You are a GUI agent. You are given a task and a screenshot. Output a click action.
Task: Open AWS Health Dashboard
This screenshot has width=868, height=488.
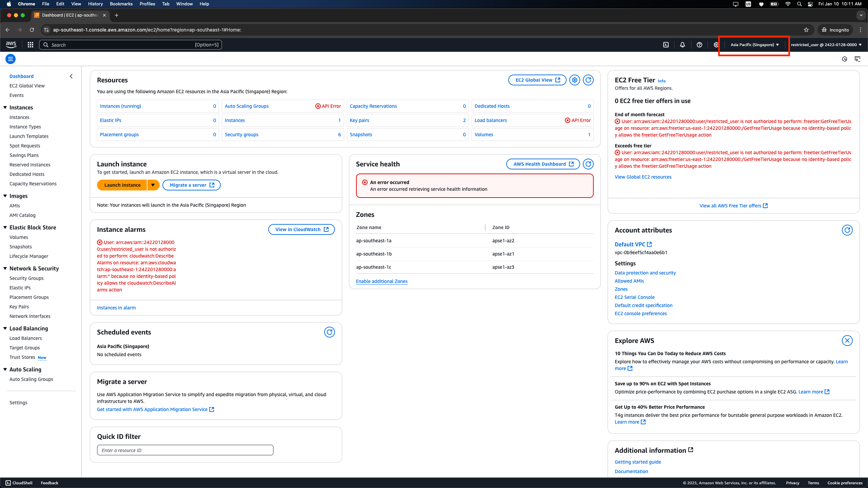[543, 164]
